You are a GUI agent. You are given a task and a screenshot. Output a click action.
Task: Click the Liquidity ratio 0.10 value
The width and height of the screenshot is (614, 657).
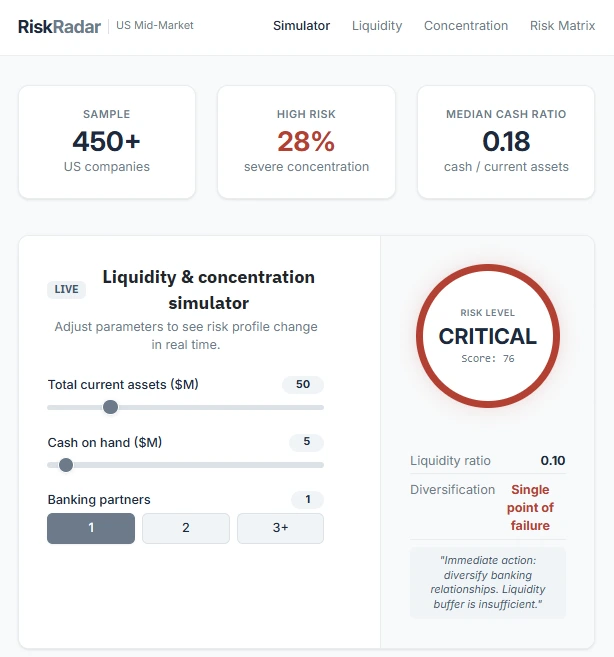[x=553, y=460]
